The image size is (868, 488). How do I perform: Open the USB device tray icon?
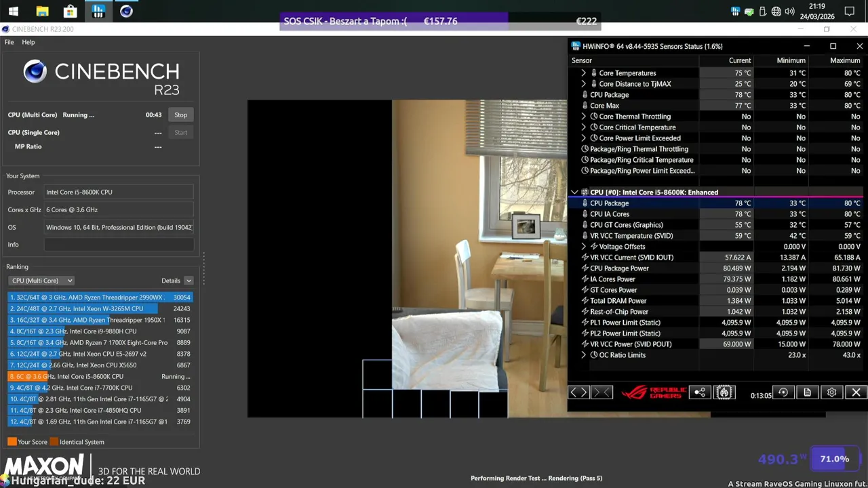(x=763, y=12)
